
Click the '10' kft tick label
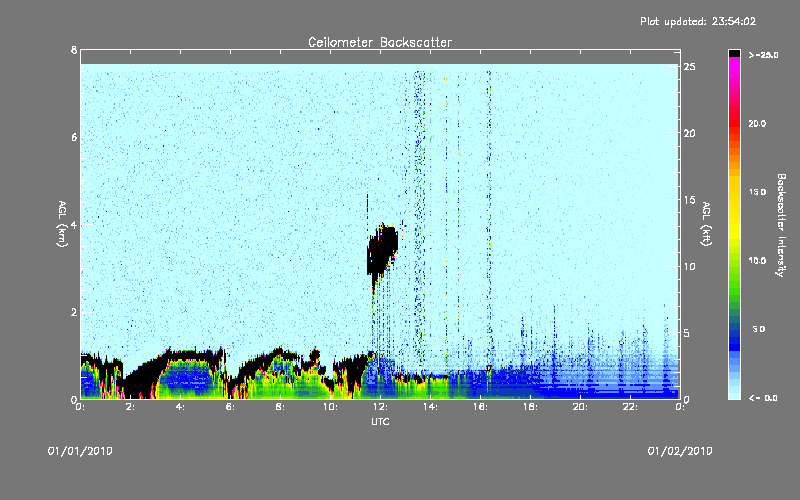pyautogui.click(x=690, y=266)
